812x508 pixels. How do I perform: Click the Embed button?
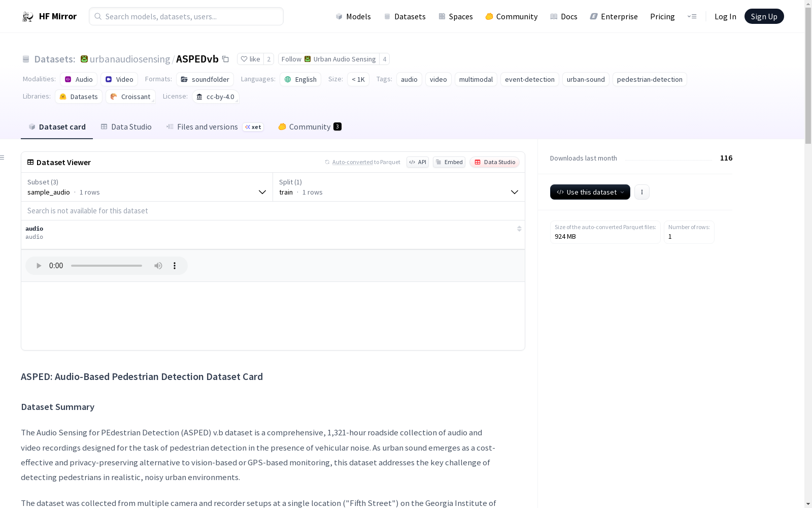pos(449,162)
